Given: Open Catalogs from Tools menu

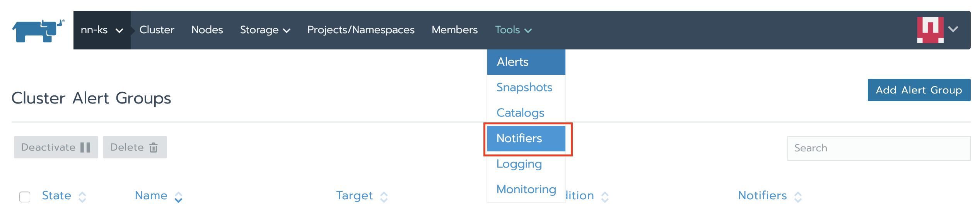Looking at the screenshot, I should 520,113.
